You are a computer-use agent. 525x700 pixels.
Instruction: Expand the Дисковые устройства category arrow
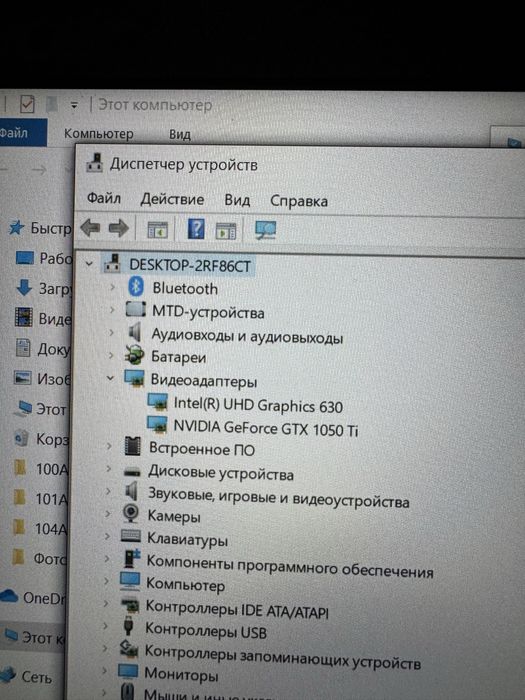pyautogui.click(x=108, y=469)
